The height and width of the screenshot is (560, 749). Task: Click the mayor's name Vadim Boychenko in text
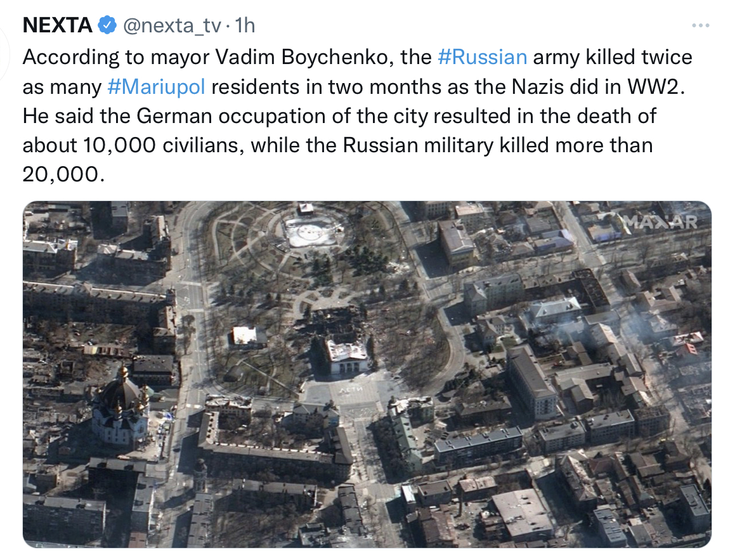pyautogui.click(x=308, y=58)
